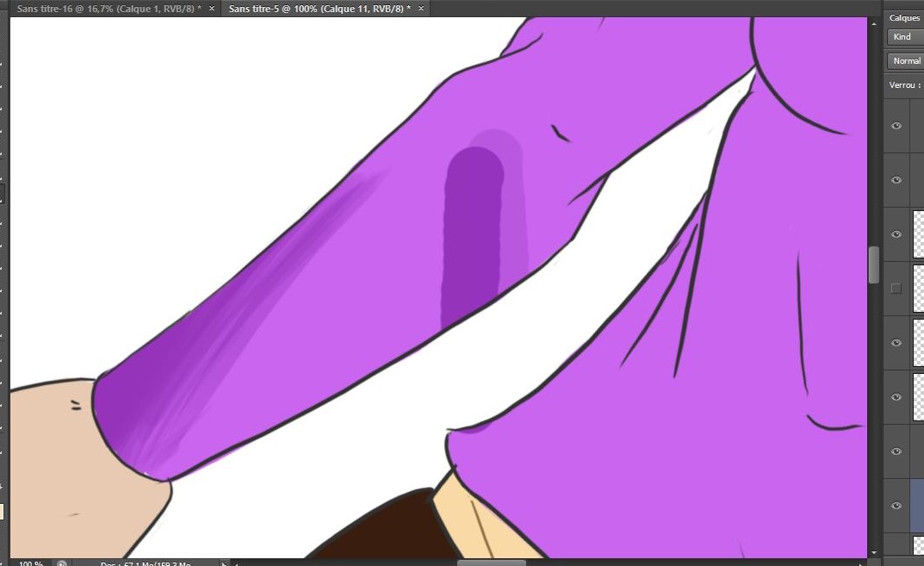Hide the highlighted selected layer's eye icon
Viewport: 924px width, 566px height.
click(896, 506)
